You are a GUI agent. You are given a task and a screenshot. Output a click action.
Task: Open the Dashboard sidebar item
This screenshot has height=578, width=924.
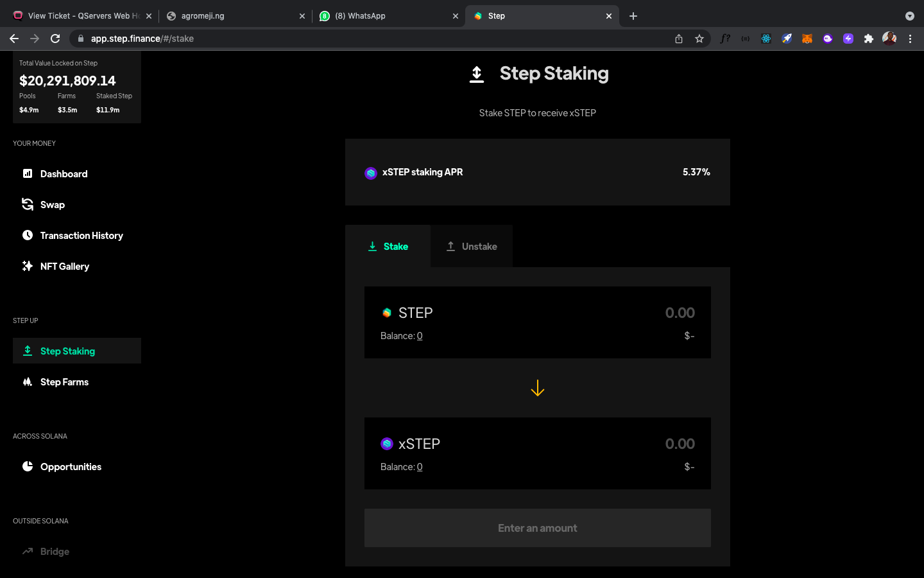point(77,173)
